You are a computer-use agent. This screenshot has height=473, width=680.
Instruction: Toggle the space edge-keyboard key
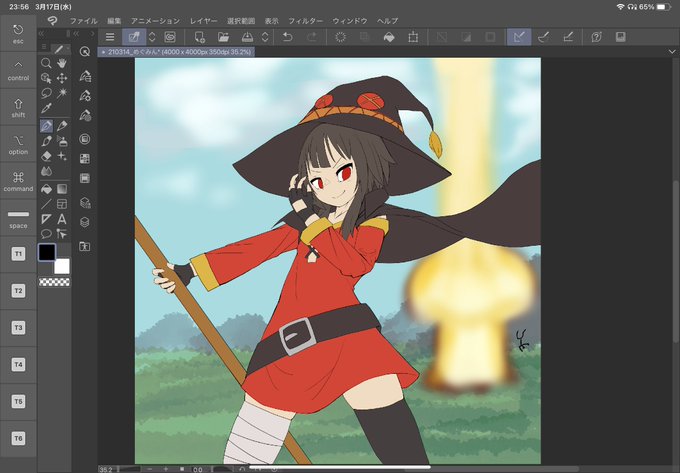tap(18, 219)
